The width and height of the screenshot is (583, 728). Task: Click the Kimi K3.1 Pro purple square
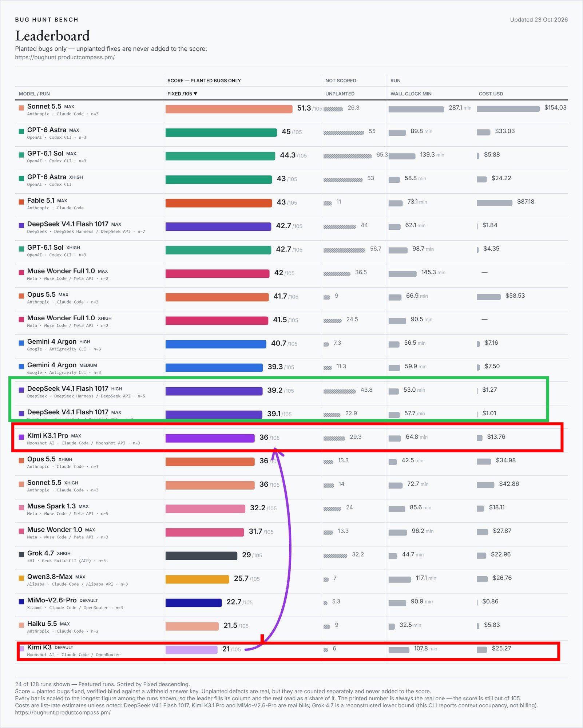[21, 437]
